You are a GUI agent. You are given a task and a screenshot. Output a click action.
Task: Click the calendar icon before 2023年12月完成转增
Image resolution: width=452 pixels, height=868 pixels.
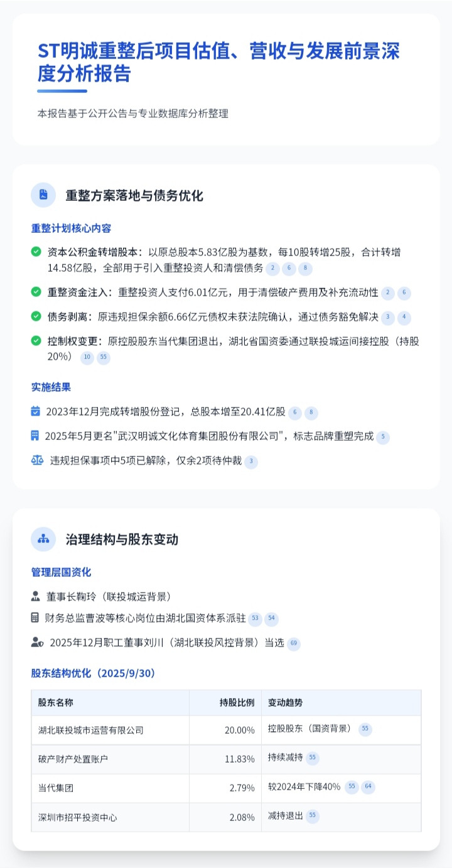[x=36, y=411]
